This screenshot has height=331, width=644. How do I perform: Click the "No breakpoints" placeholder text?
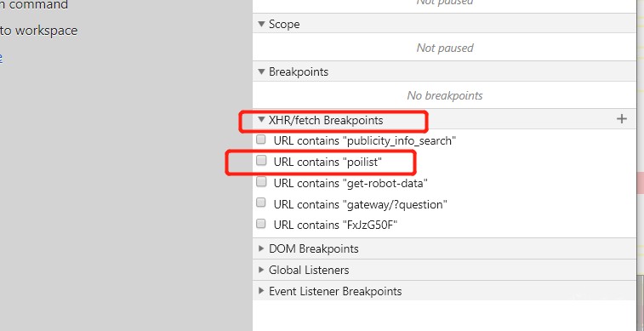coord(445,95)
